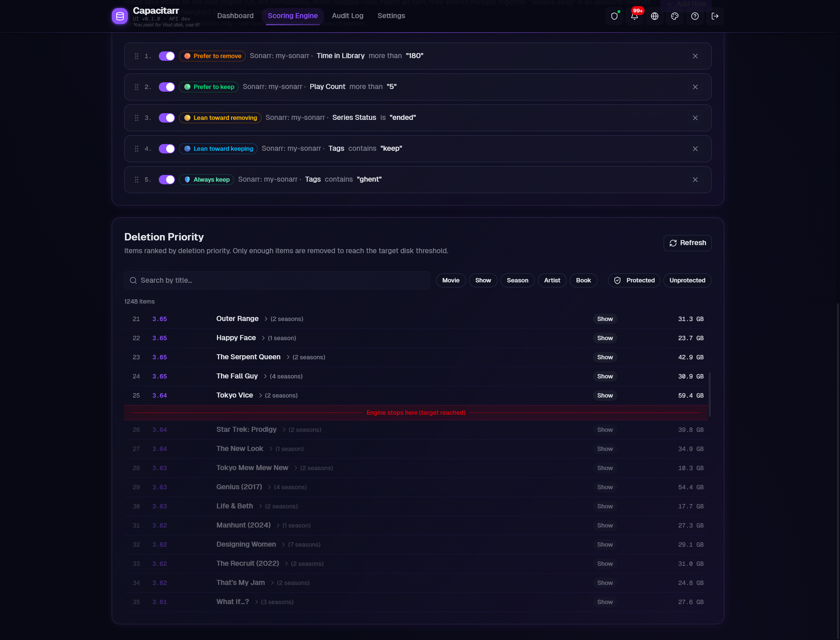Image resolution: width=840 pixels, height=640 pixels.
Task: Open the Dashboard tab
Action: [x=235, y=16]
